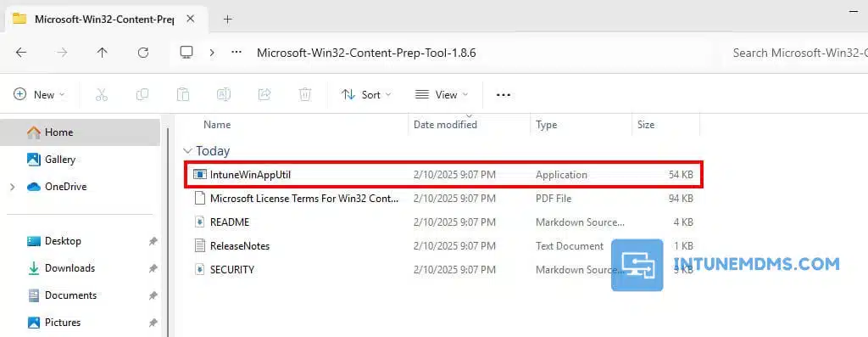Open the See more toolbar ellipsis
The height and width of the screenshot is (337, 868).
(x=504, y=95)
